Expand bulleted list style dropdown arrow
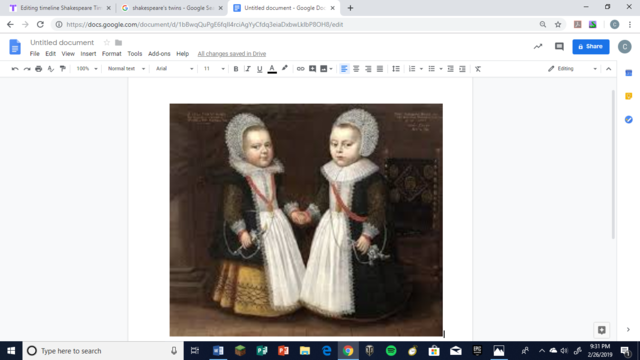The width and height of the screenshot is (640, 360). [441, 69]
